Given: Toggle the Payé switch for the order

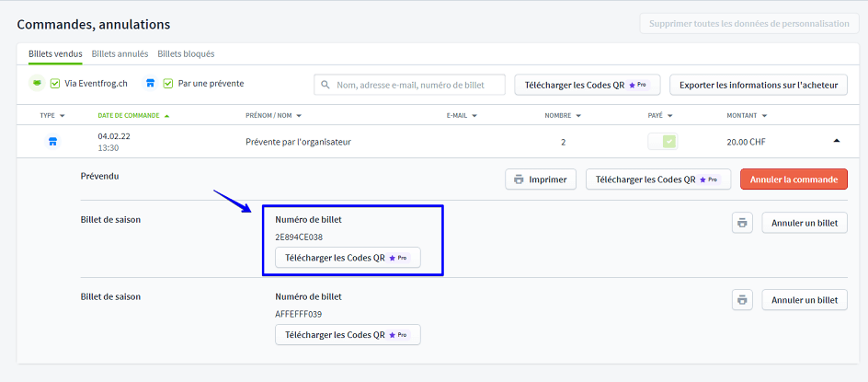Looking at the screenshot, I should coord(662,142).
